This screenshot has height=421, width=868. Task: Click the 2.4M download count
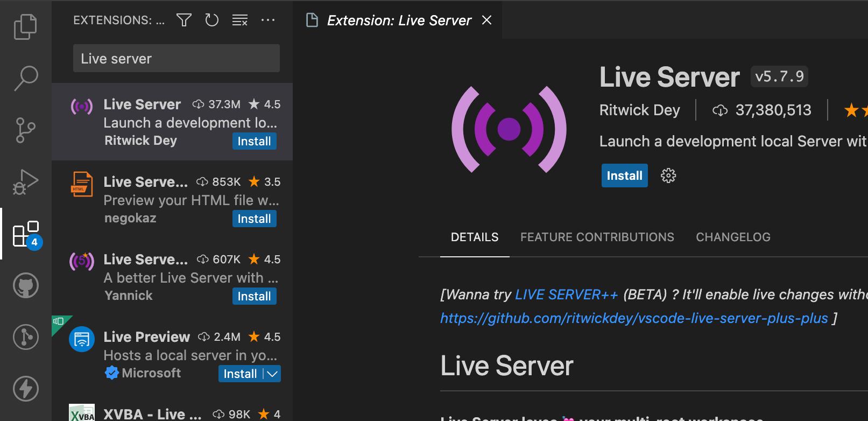coord(227,337)
